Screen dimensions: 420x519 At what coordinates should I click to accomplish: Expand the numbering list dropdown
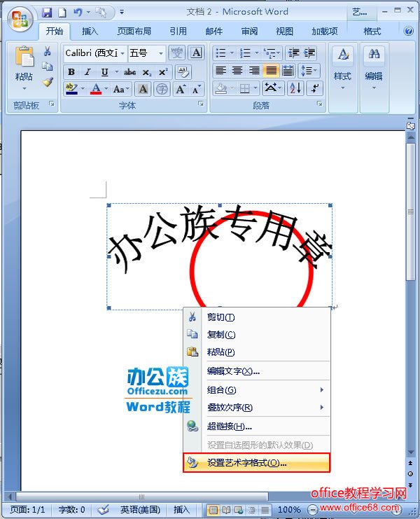point(257,53)
